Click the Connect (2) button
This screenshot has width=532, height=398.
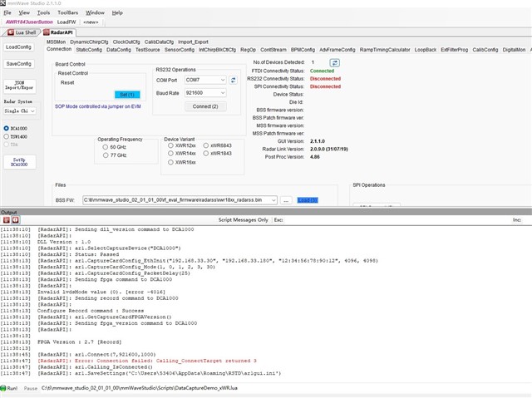point(205,106)
